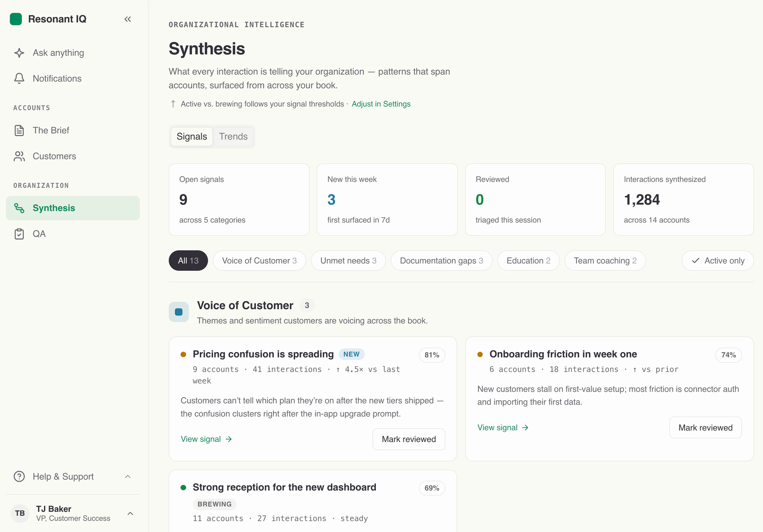Click Adjust in Settings link
Viewport: 763px width, 532px height.
tap(381, 104)
